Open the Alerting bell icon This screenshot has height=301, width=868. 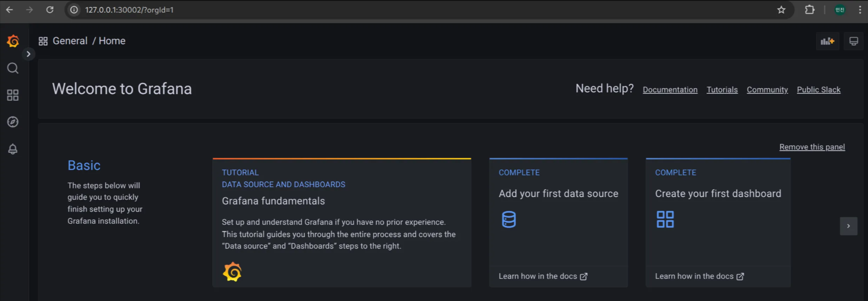pyautogui.click(x=13, y=149)
